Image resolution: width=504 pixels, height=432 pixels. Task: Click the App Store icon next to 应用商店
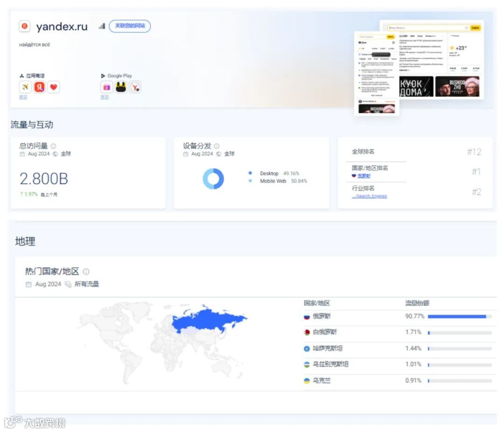tap(22, 76)
